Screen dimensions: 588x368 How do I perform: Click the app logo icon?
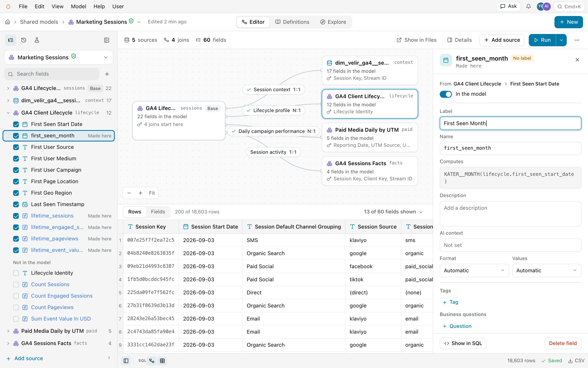(x=8, y=6)
